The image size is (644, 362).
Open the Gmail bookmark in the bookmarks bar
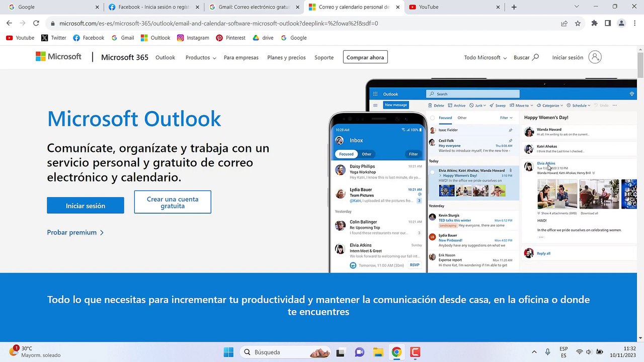pyautogui.click(x=123, y=38)
